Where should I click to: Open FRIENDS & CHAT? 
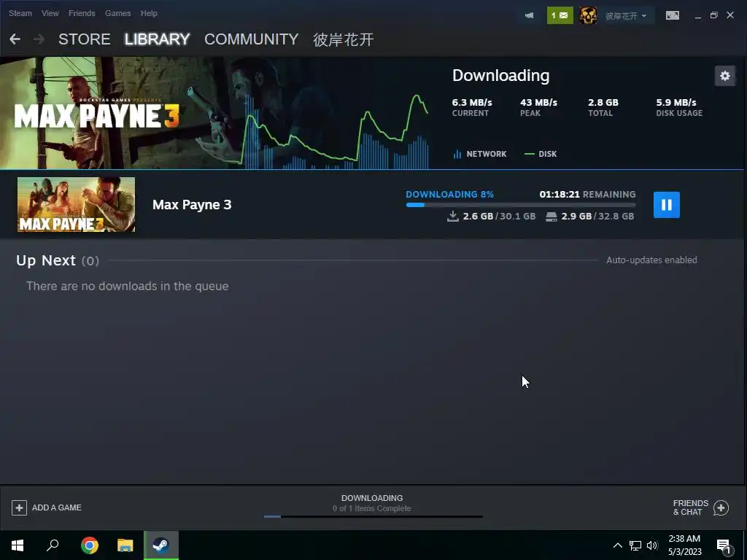[701, 507]
